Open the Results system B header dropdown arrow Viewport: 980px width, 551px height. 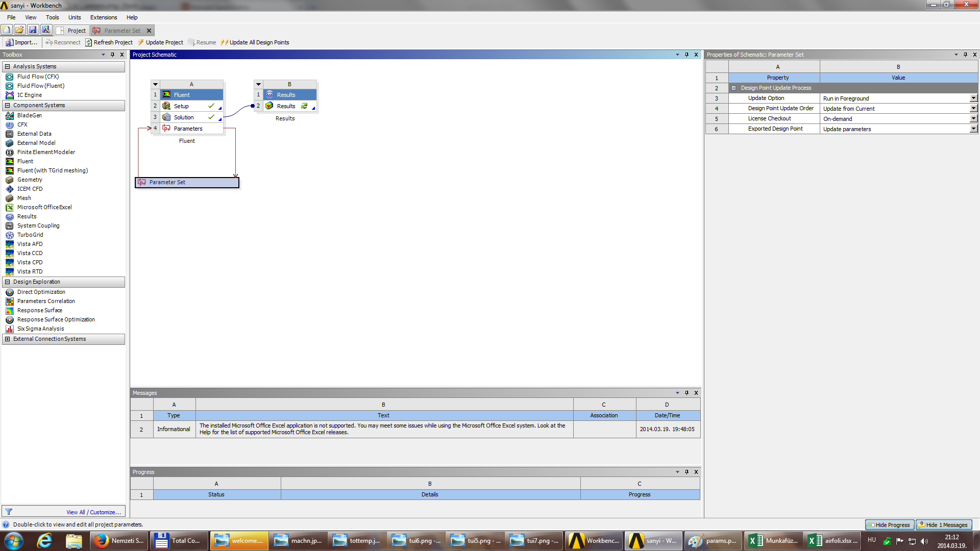pos(258,84)
